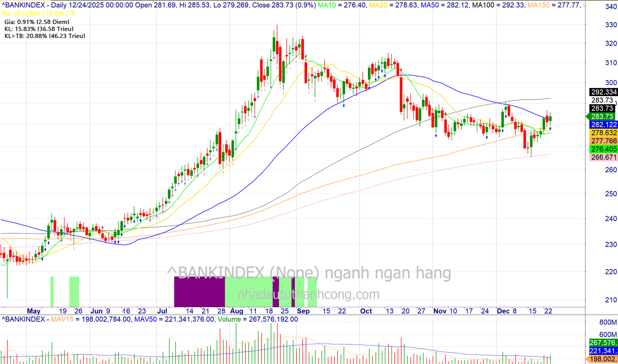Select the black 292.334 MA100 price tag
The image size is (618, 364).
603,92
